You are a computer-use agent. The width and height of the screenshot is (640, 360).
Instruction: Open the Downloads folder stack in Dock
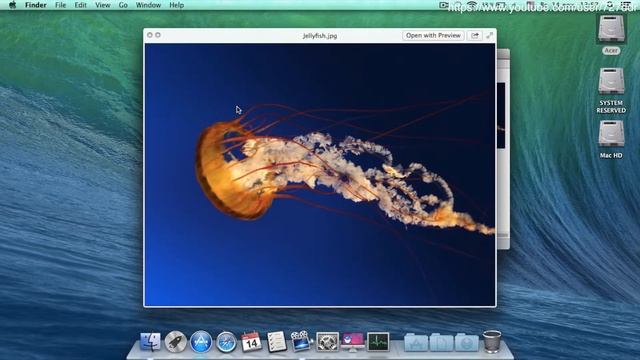[467, 342]
